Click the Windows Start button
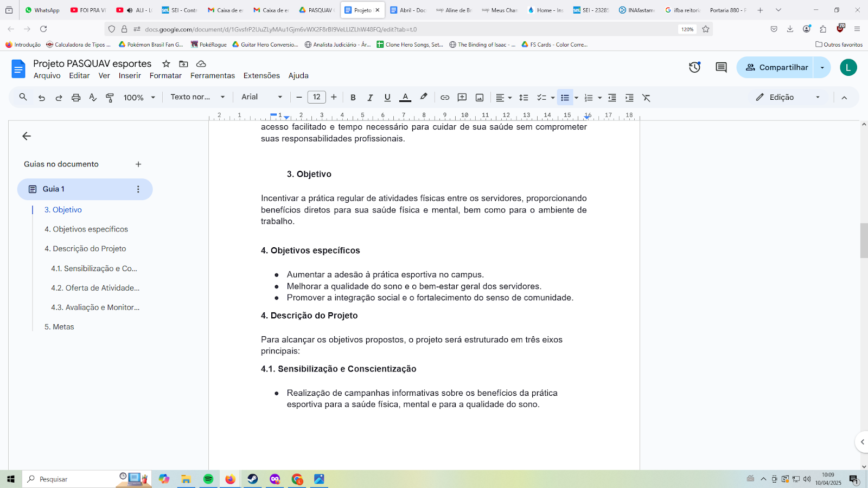Image resolution: width=868 pixels, height=488 pixels. (x=10, y=479)
